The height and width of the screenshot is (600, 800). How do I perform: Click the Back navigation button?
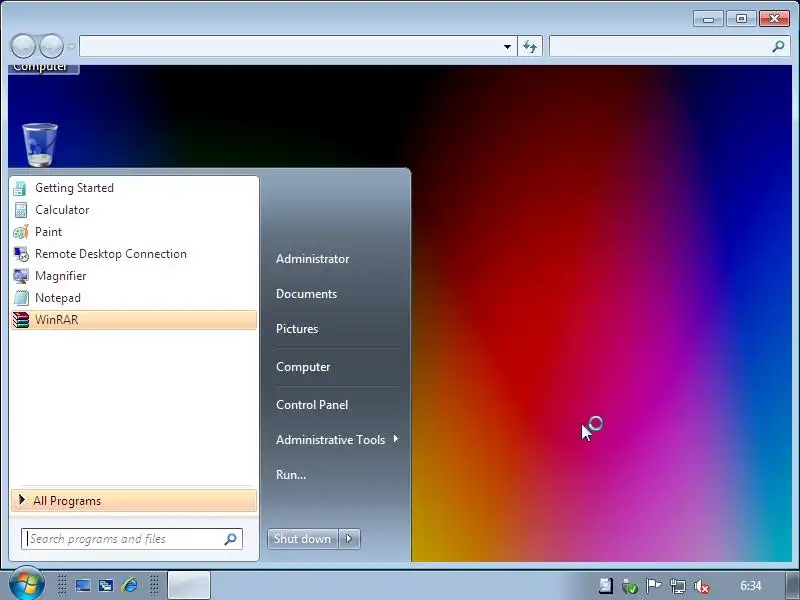(x=23, y=46)
